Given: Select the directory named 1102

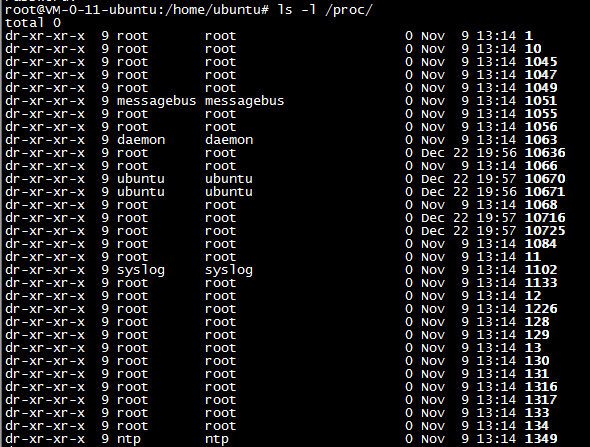Looking at the screenshot, I should [x=541, y=270].
